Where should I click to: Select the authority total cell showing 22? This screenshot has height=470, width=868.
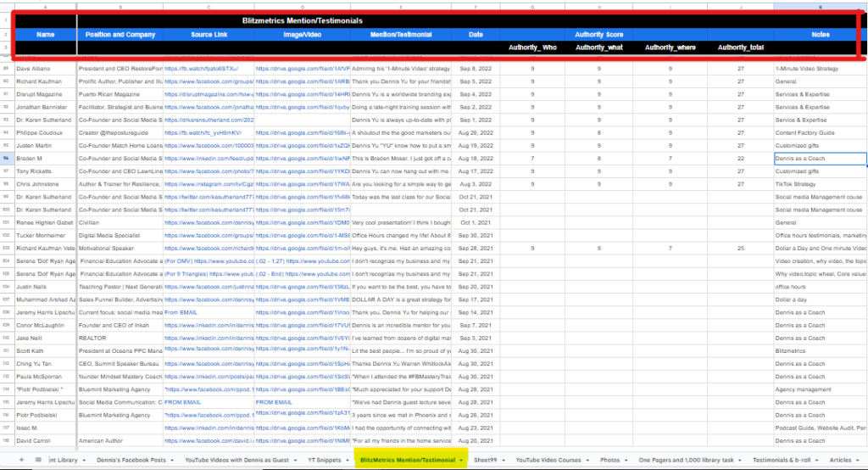coord(741,159)
